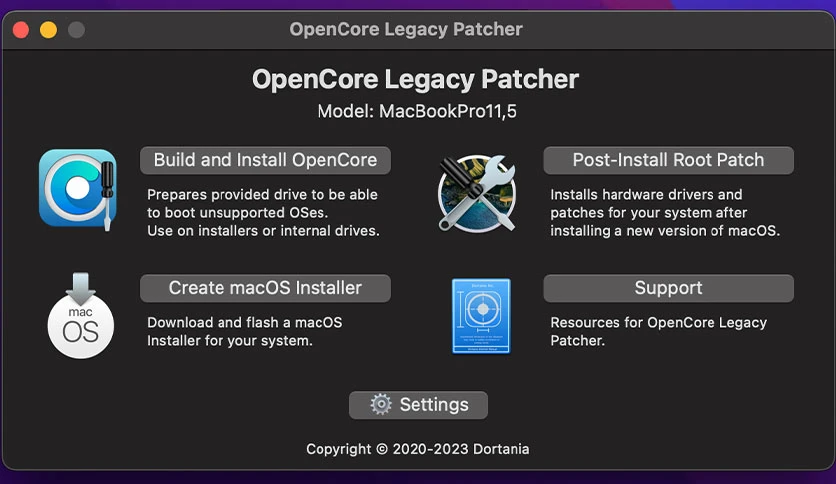The height and width of the screenshot is (484, 836).
Task: Click the OpenCore disk with screwdriver icon
Action: point(78,189)
